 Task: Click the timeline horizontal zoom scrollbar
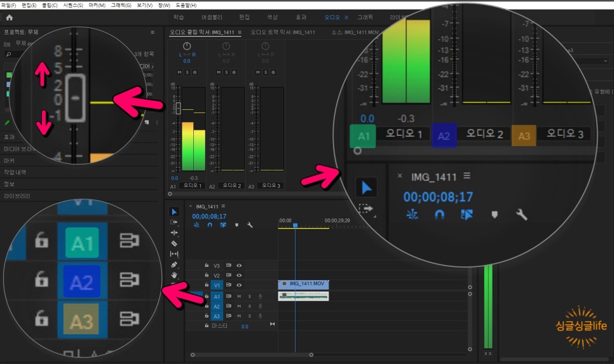click(252, 355)
